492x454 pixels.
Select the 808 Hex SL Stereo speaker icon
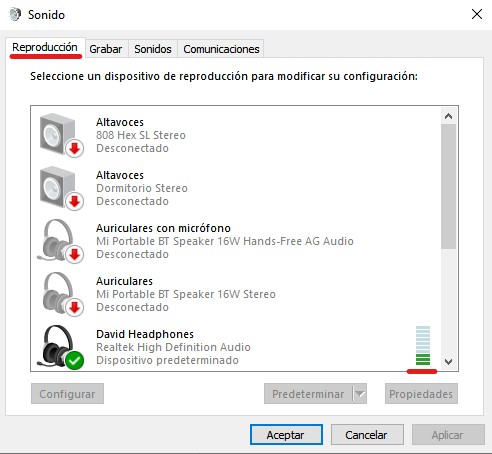click(x=61, y=135)
